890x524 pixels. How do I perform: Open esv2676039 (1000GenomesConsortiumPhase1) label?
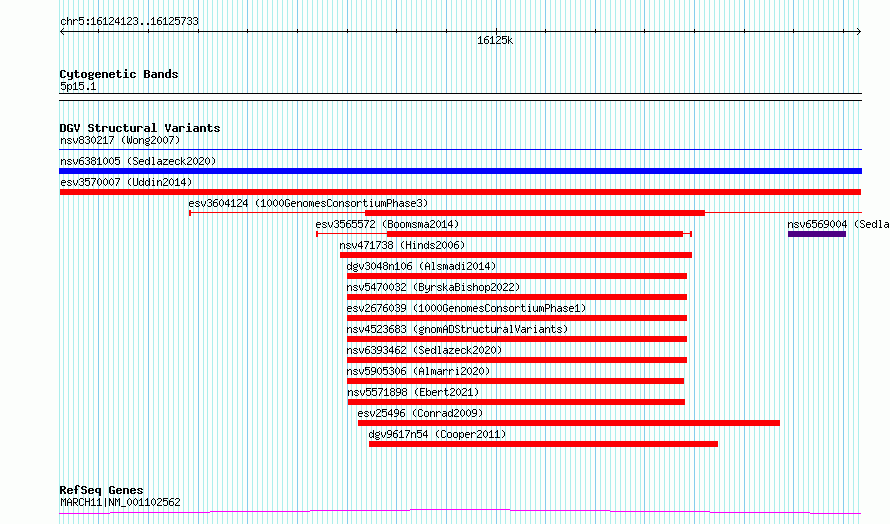pos(466,308)
